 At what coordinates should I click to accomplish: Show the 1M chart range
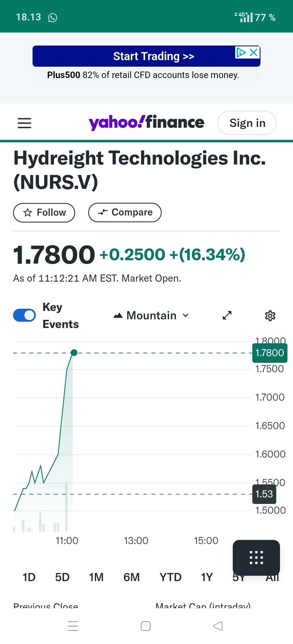pyautogui.click(x=96, y=577)
